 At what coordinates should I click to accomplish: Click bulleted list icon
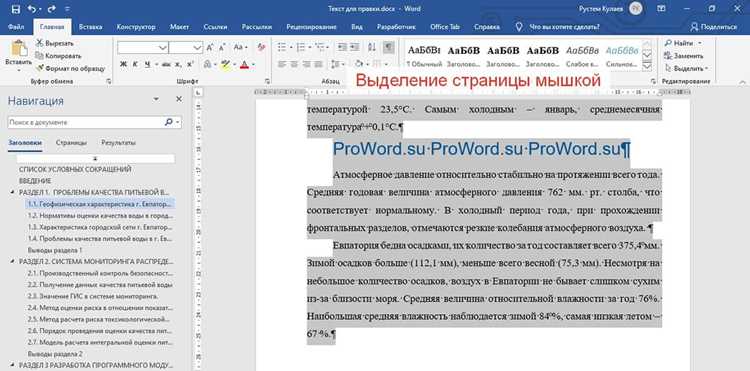[282, 47]
